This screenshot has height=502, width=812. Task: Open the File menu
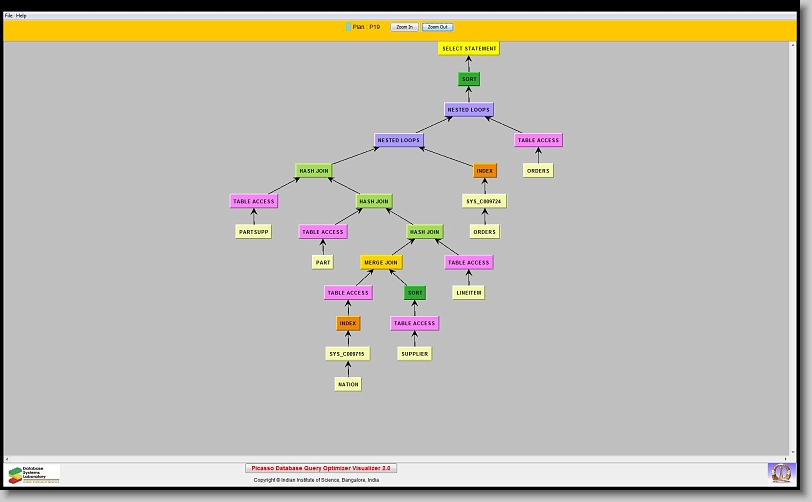coord(8,16)
